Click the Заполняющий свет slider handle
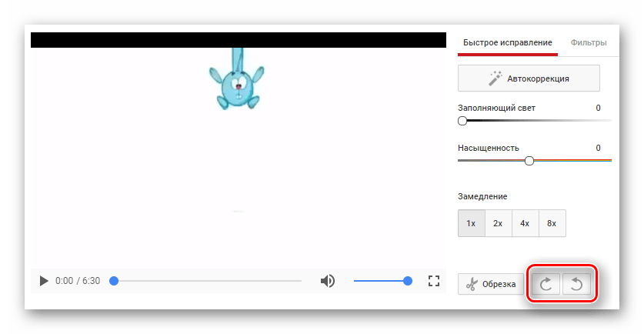This screenshot has width=644, height=334. click(x=462, y=121)
